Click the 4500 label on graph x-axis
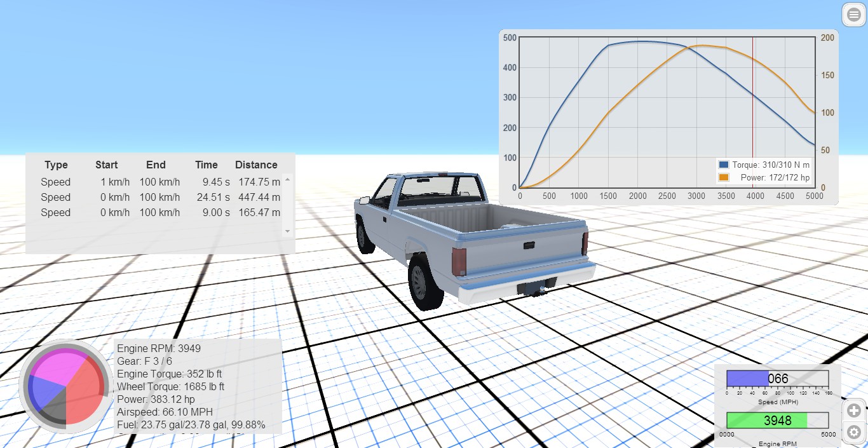Viewport: 868px width, 448px height. coord(785,196)
